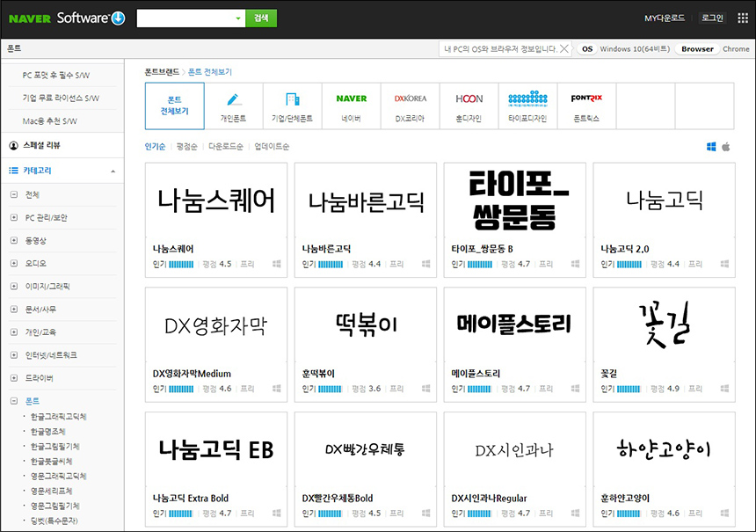Viewport: 756px width, 532px height.
Task: Filter fonts by Windows platform icon
Action: coord(711,147)
